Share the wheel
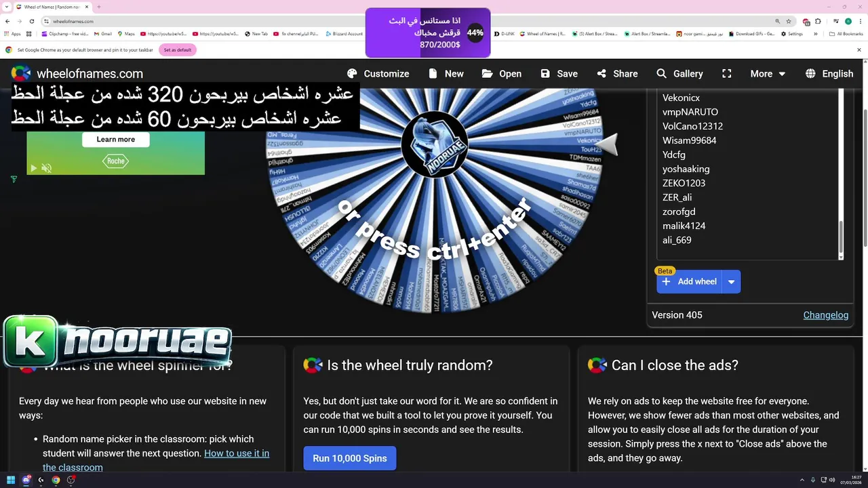The image size is (868, 488). pyautogui.click(x=617, y=74)
